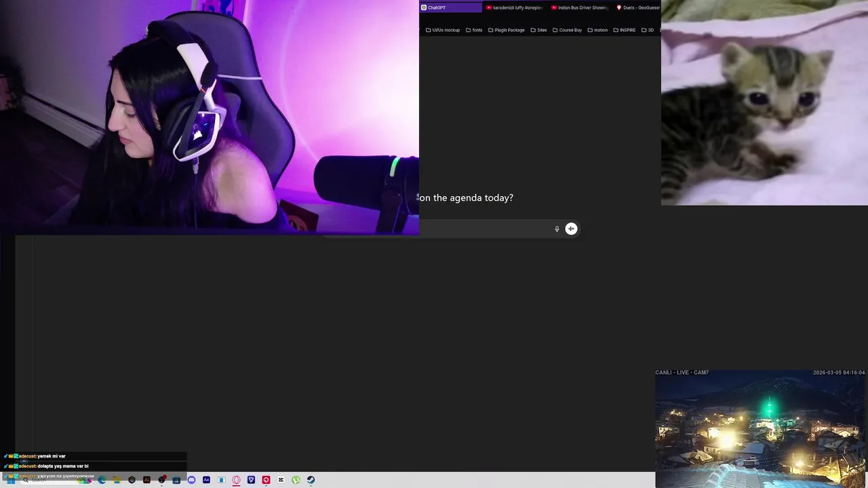Open File Explorer from the taskbar

(117, 480)
